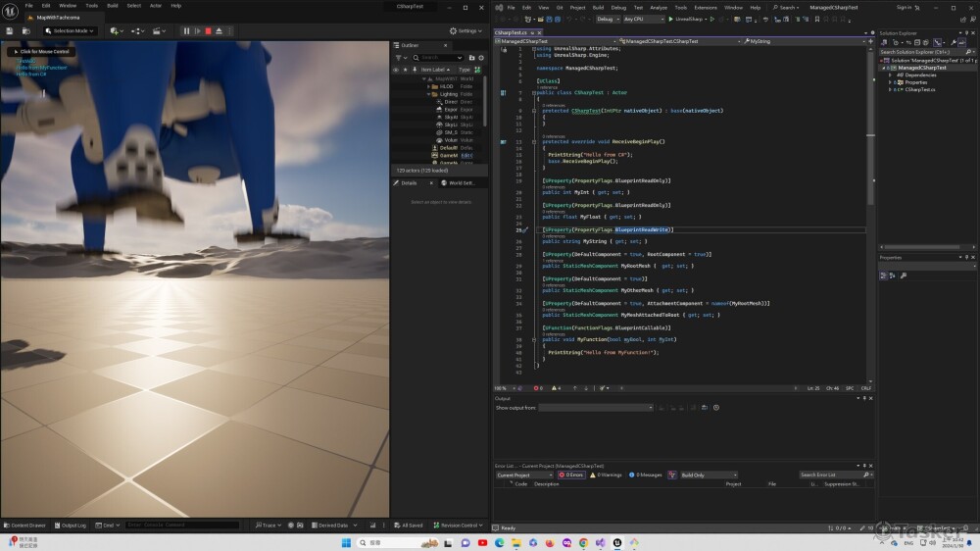
Task: Pause the Unreal play-in-editor simulation
Action: coord(187,30)
